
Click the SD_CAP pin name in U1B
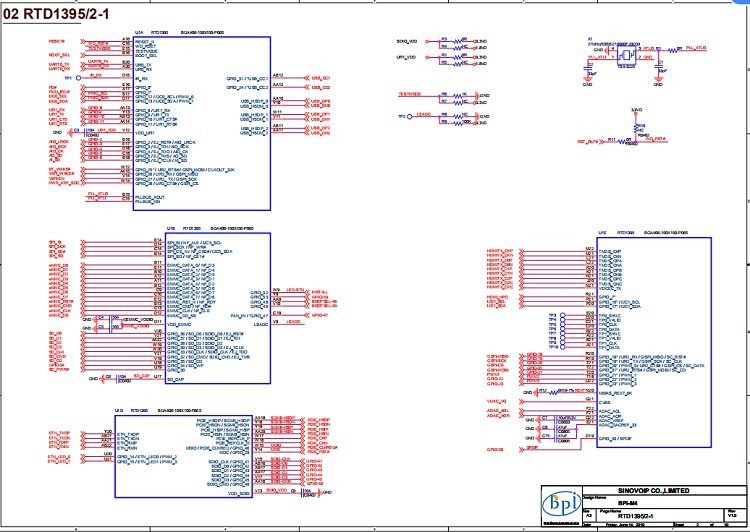175,380
